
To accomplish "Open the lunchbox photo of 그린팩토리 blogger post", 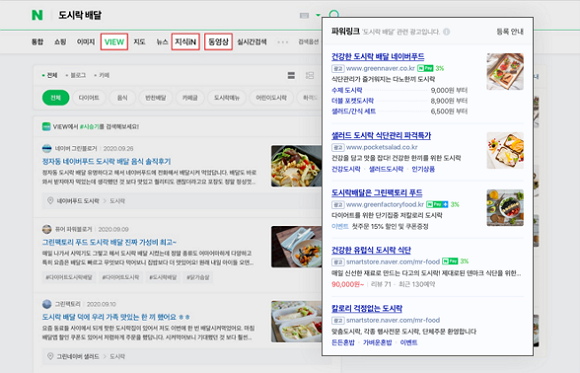I will (296, 321).
